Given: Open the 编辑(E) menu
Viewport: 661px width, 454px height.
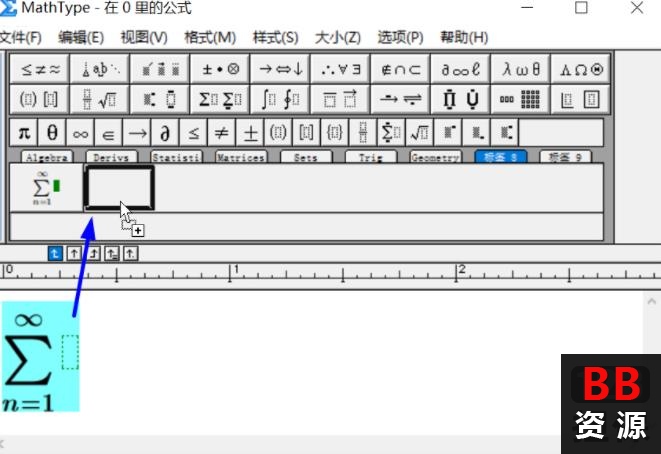Looking at the screenshot, I should (81, 38).
